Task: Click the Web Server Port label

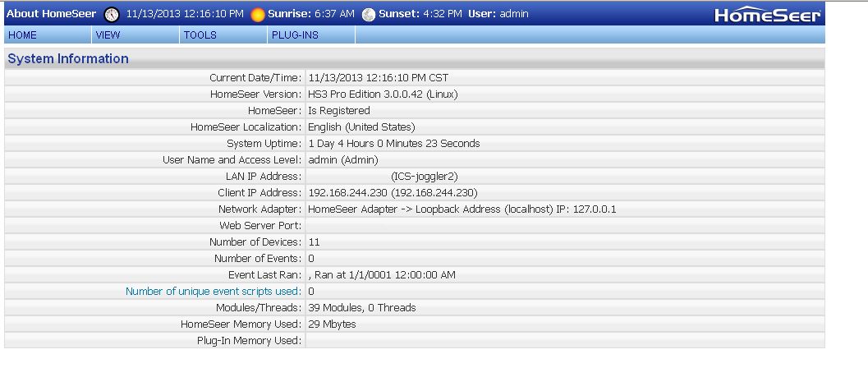Action: 261,226
